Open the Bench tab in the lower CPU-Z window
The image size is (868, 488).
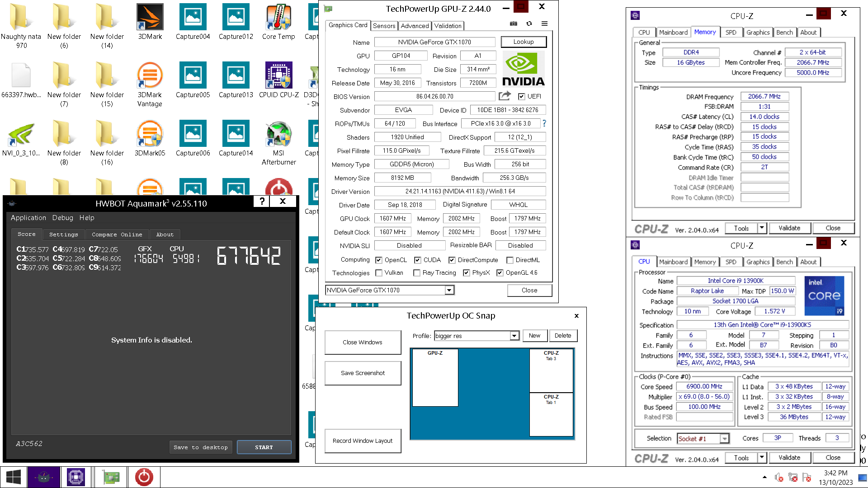(x=784, y=262)
